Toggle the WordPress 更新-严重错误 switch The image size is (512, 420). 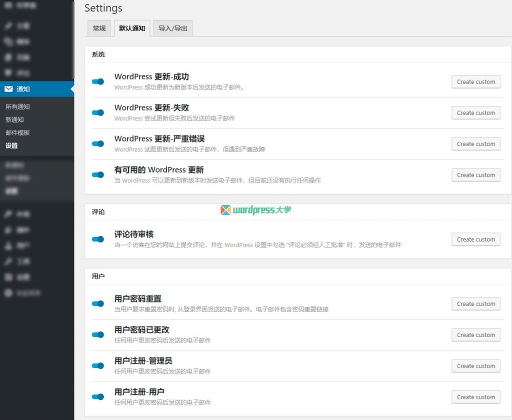click(x=97, y=143)
